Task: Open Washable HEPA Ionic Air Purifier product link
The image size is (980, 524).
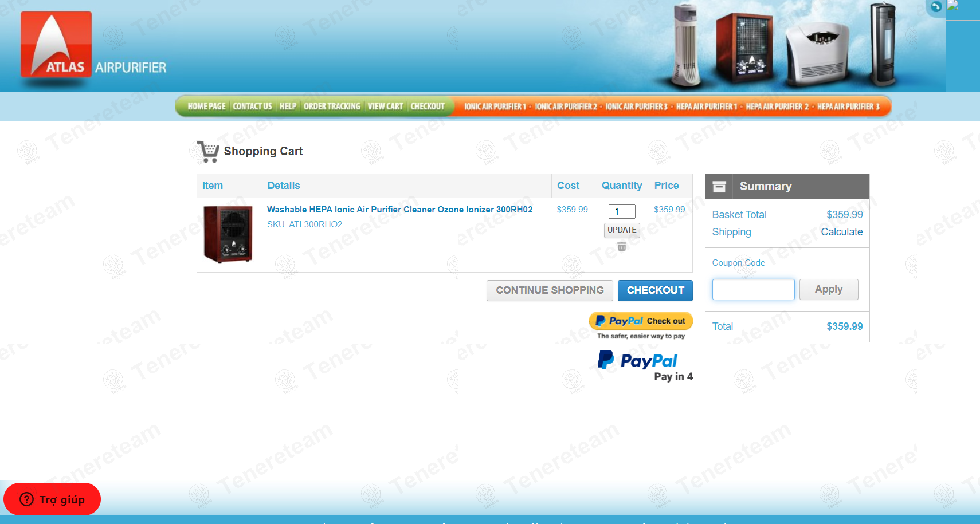Action: (399, 210)
